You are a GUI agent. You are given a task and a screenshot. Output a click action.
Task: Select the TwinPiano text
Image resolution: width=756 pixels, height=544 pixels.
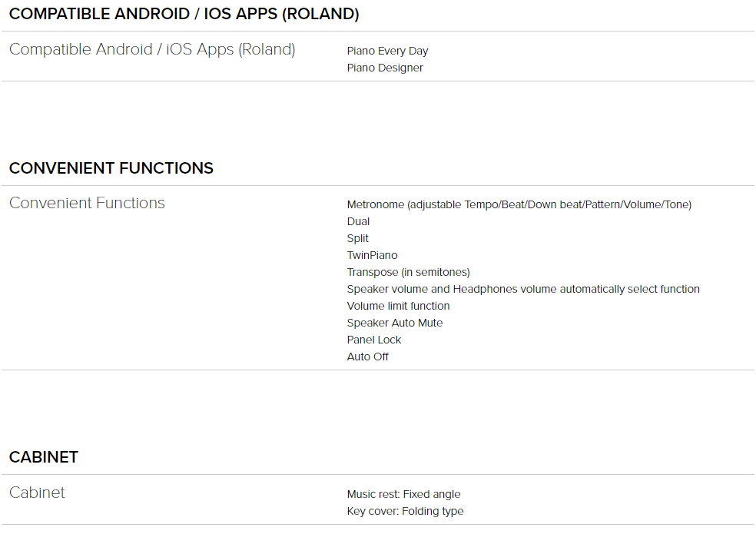pyautogui.click(x=372, y=256)
